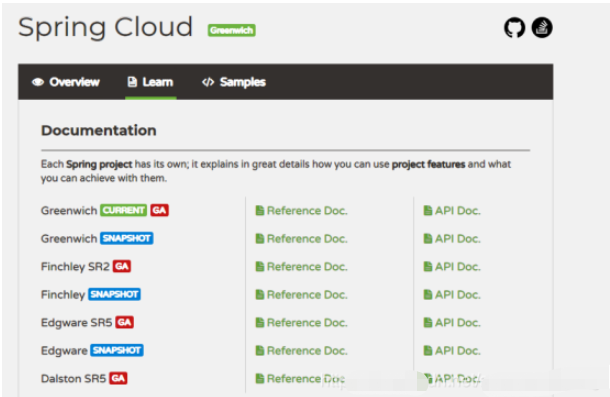Open API Doc. for Edgware SR5
Viewport: 610px width, 397px height.
452,323
